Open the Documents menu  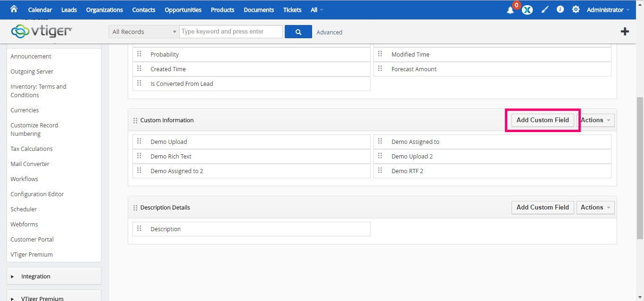coord(259,10)
